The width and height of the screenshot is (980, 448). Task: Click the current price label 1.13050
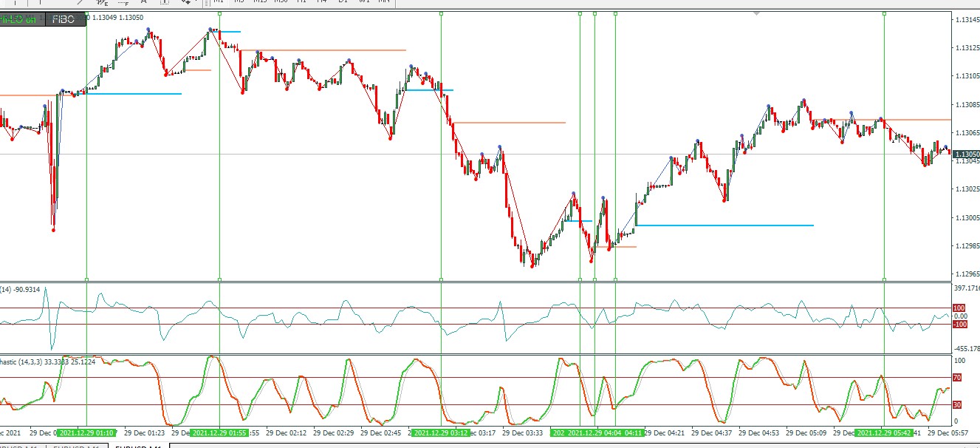tap(966, 155)
